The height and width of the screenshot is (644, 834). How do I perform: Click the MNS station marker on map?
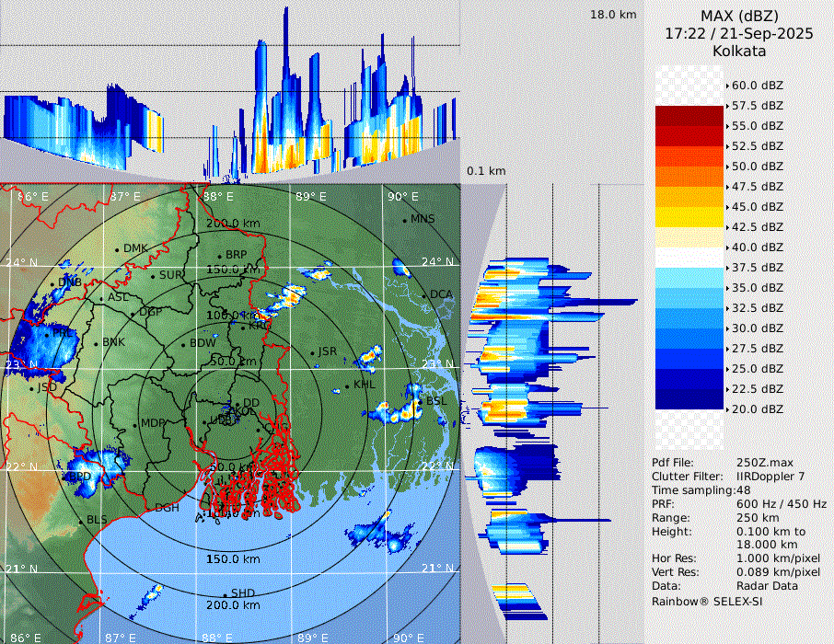click(404, 220)
